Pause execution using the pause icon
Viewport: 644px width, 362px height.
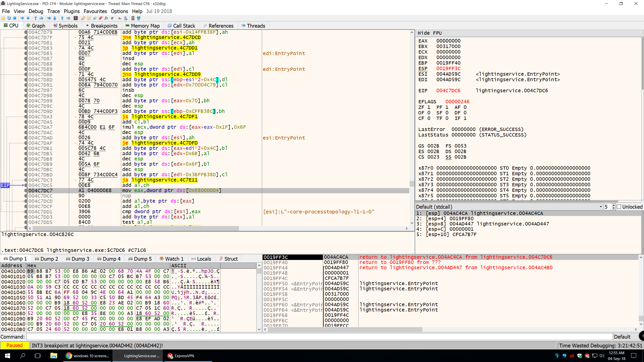28,18
